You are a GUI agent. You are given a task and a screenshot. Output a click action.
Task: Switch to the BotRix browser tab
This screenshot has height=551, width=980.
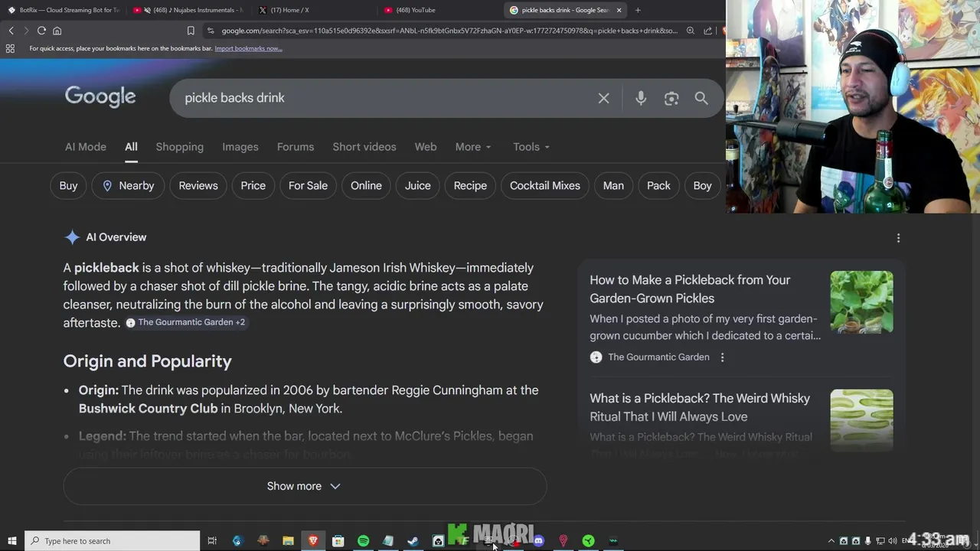click(x=63, y=10)
